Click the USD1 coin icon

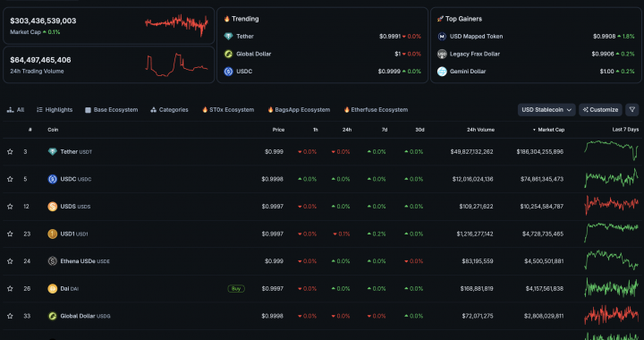52,234
